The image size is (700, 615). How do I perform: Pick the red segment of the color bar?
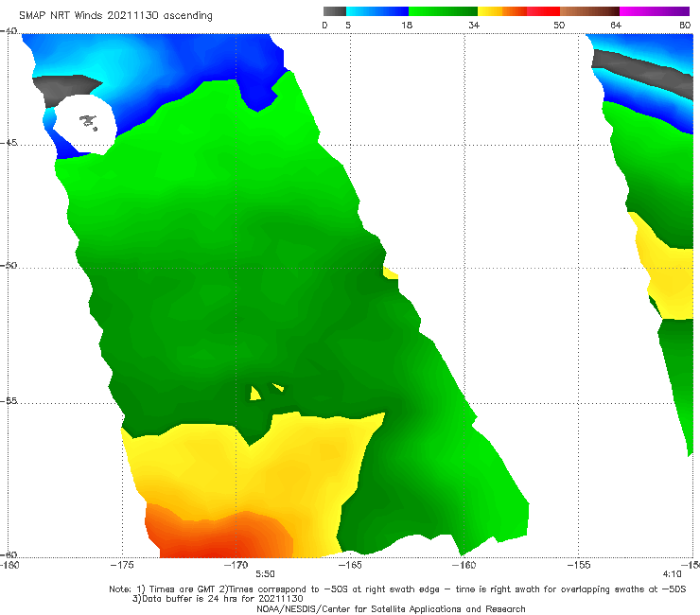544,11
